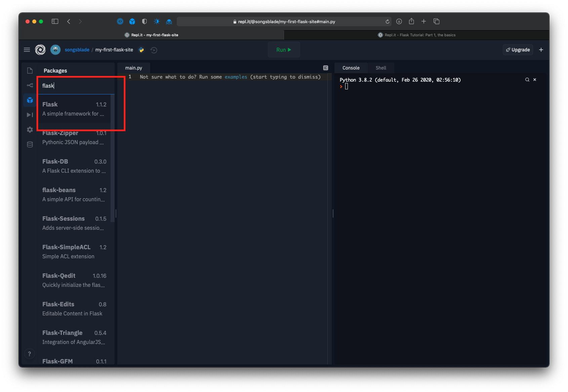
Task: Select the Flask-Triangle package result
Action: (74, 338)
